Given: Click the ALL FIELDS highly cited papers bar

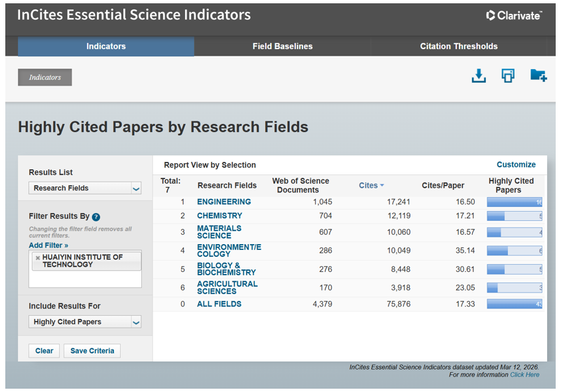Looking at the screenshot, I should click(515, 304).
